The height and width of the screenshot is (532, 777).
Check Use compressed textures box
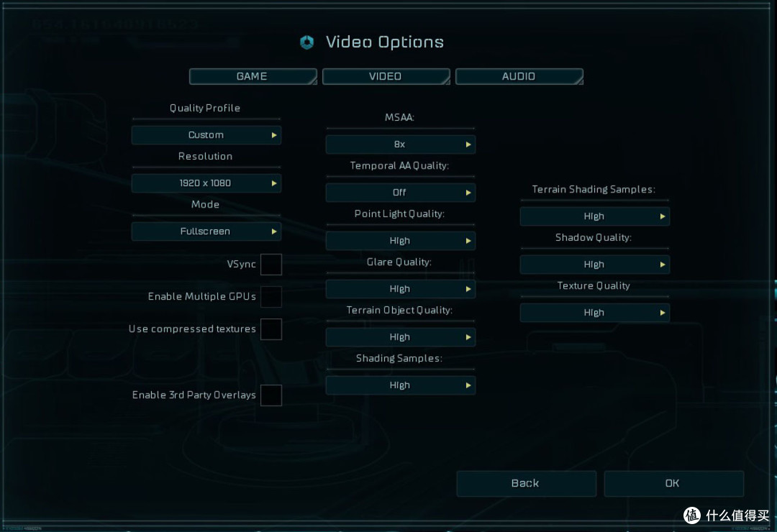click(x=271, y=329)
